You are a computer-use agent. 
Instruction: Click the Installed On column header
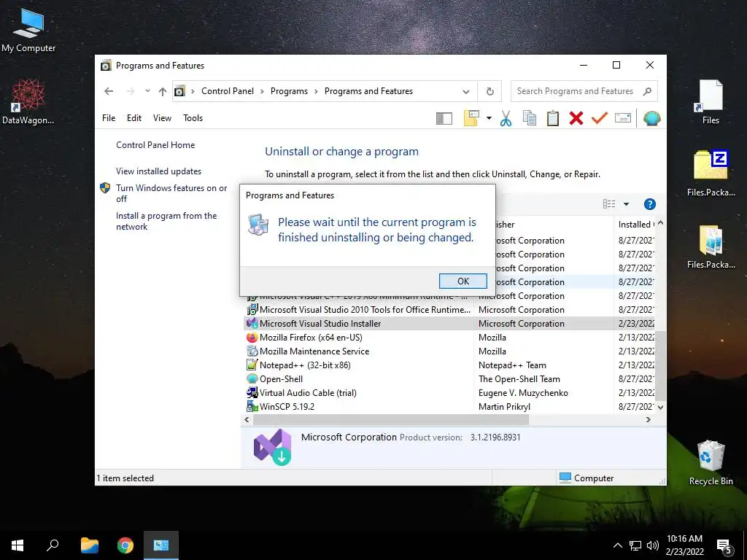(635, 225)
